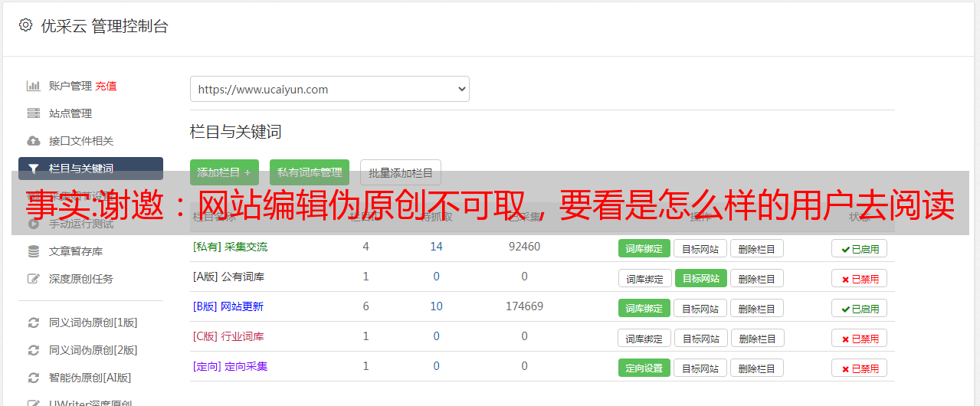
Task: Click the red 充值 link
Action: pyautogui.click(x=107, y=86)
